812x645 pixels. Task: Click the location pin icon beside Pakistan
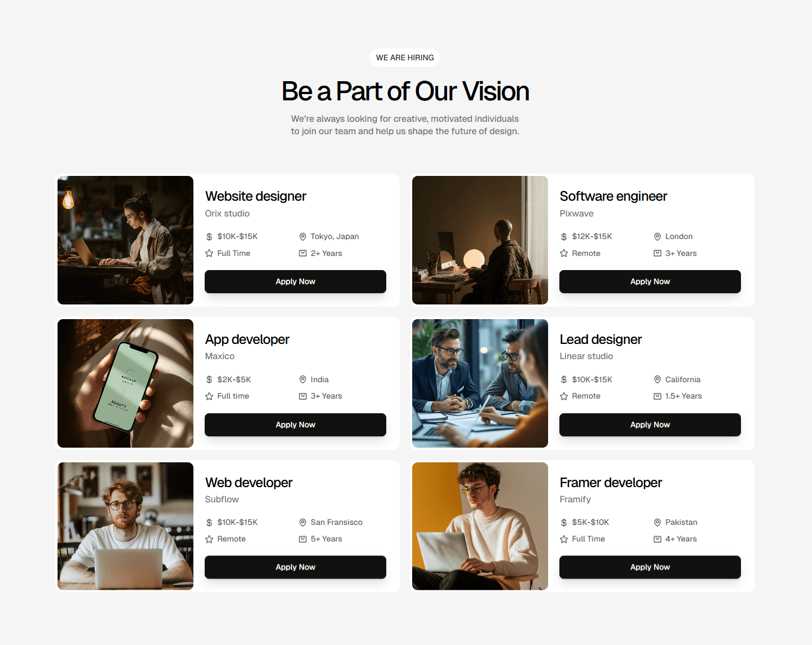(657, 523)
